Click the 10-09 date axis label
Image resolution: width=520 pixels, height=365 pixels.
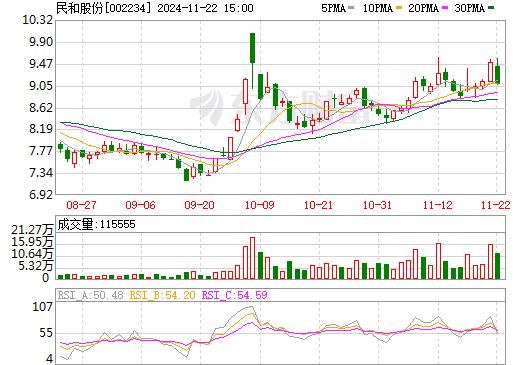(x=260, y=205)
